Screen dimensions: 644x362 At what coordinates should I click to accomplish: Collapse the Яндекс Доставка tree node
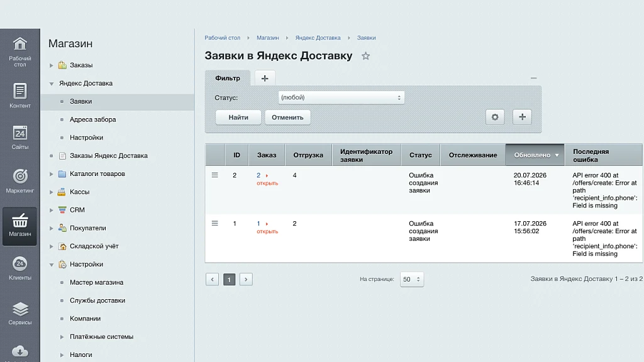(x=52, y=84)
